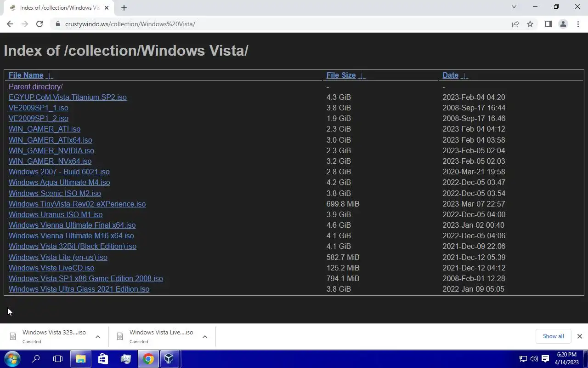This screenshot has height=368, width=588.
Task: Open the side panel icon
Action: 548,24
